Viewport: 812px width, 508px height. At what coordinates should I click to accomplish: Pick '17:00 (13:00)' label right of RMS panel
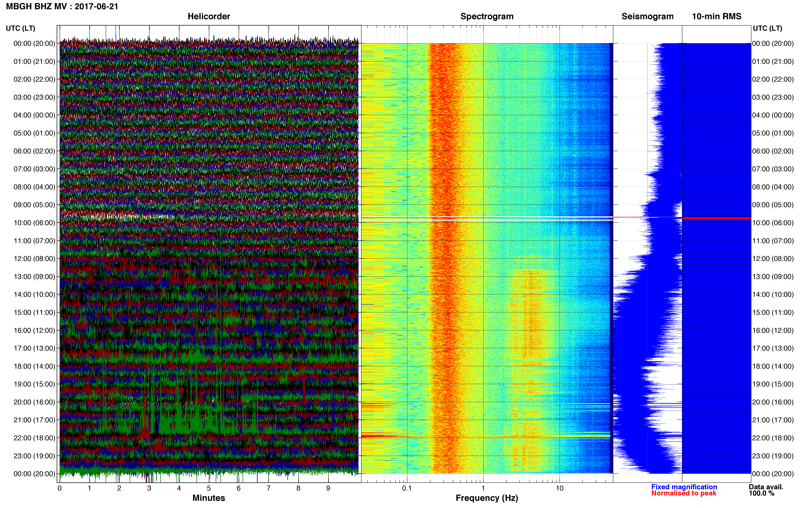click(773, 348)
